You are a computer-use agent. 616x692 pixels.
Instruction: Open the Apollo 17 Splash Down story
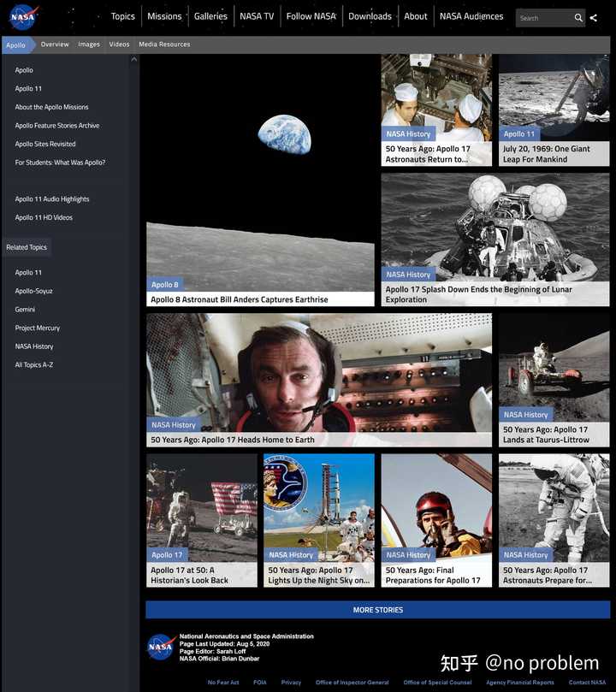495,240
